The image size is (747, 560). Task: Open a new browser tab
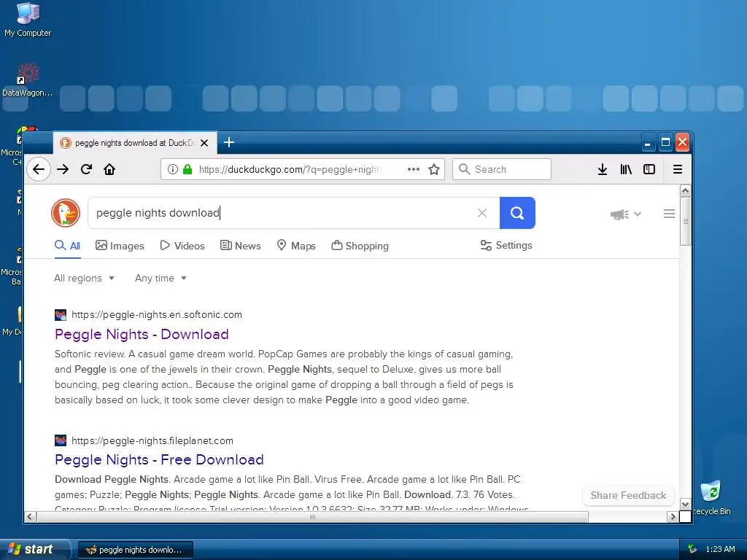pos(229,142)
